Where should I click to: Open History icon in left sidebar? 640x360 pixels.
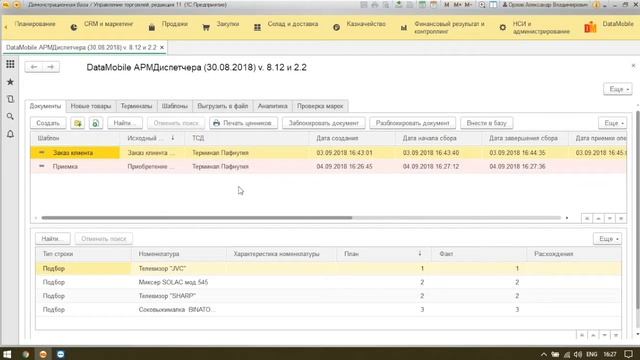click(x=10, y=99)
